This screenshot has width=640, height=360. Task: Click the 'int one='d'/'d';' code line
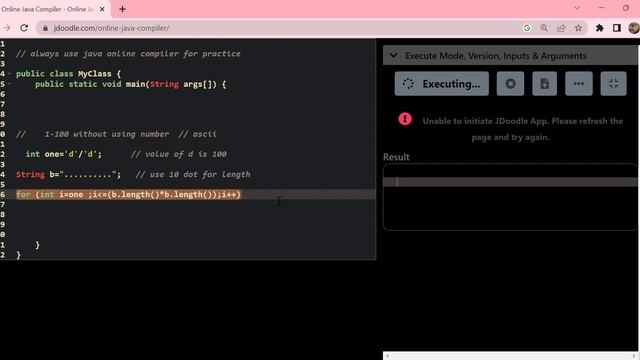pos(63,154)
